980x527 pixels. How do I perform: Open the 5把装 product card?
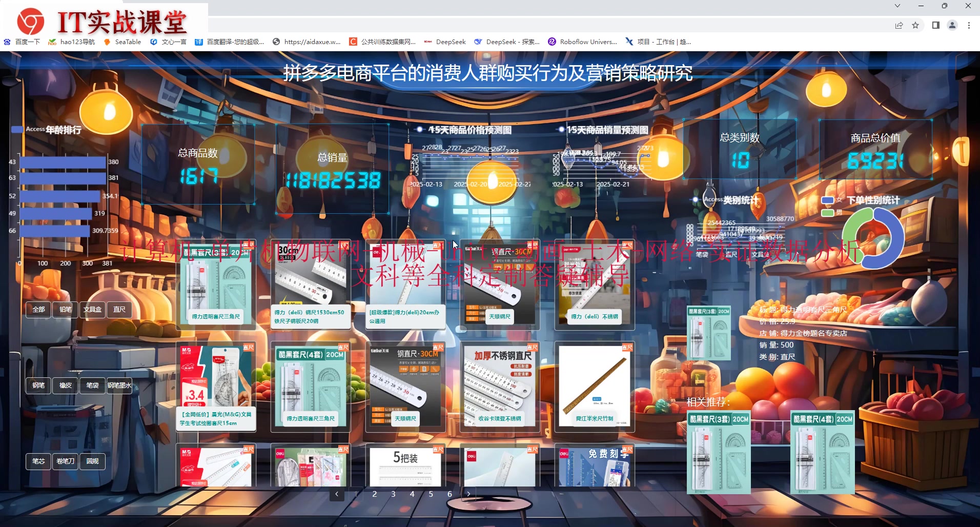405,465
